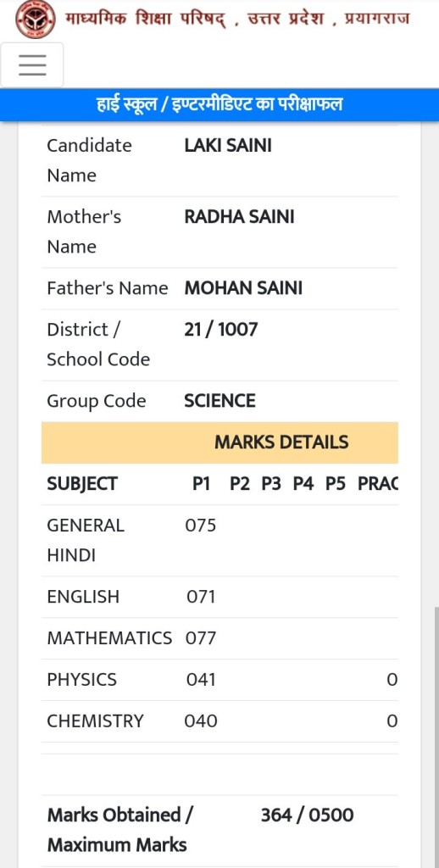Screen dimensions: 439x868
Task: Click English marks 071
Action: (x=200, y=597)
